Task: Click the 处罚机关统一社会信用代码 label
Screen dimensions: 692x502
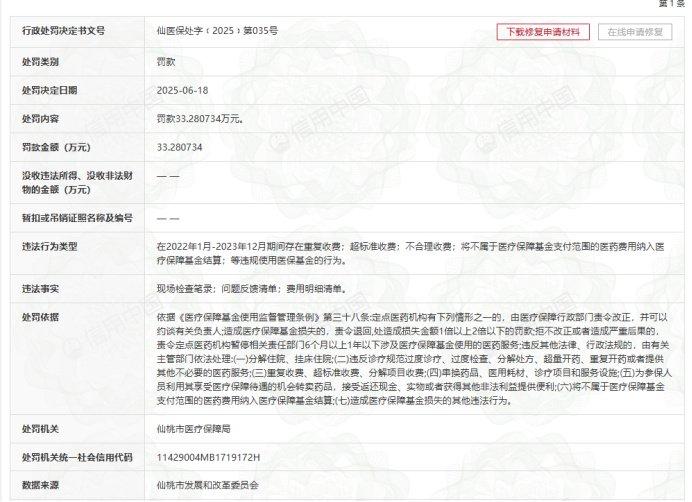Action: tap(77, 457)
